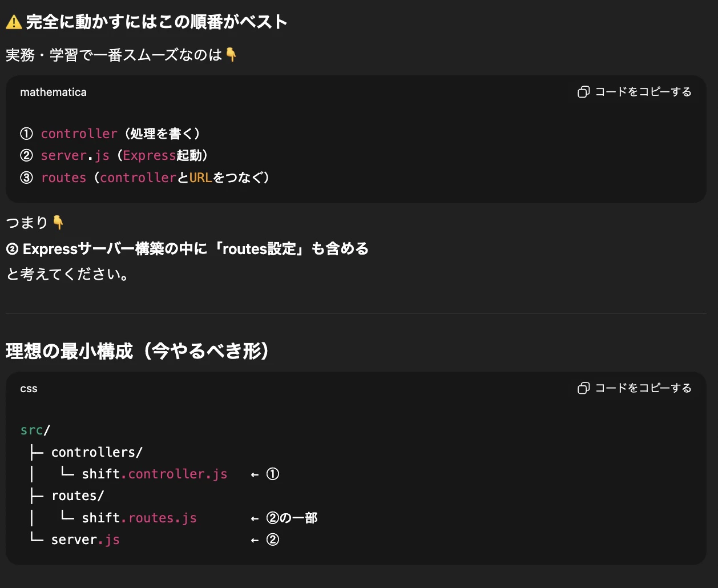Select the mathematica language label
718x588 pixels.
click(53, 92)
